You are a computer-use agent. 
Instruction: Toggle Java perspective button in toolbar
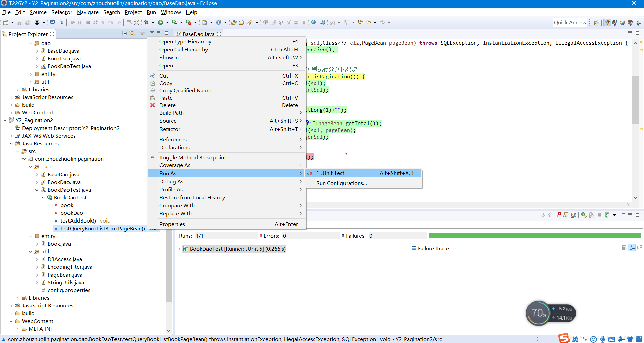click(x=615, y=22)
